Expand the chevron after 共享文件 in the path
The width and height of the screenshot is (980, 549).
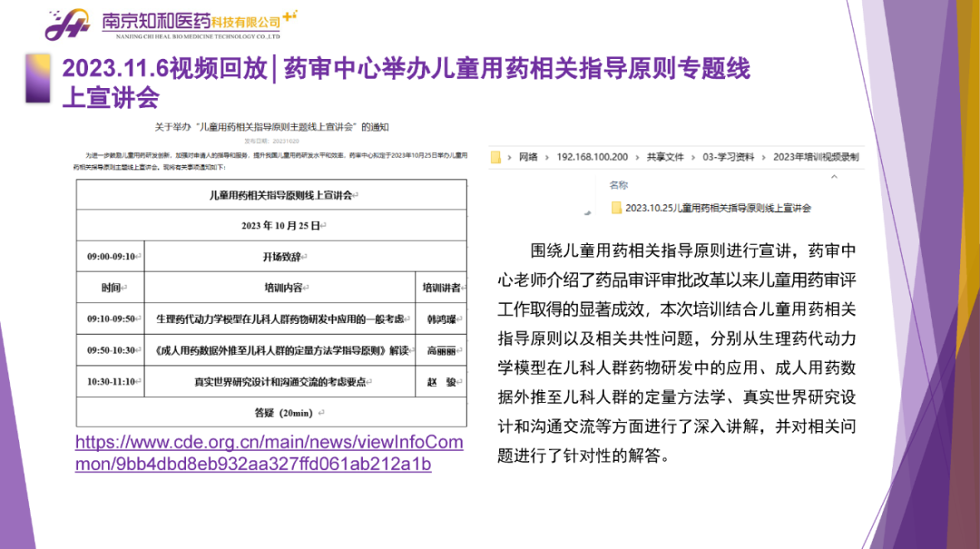pyautogui.click(x=693, y=157)
